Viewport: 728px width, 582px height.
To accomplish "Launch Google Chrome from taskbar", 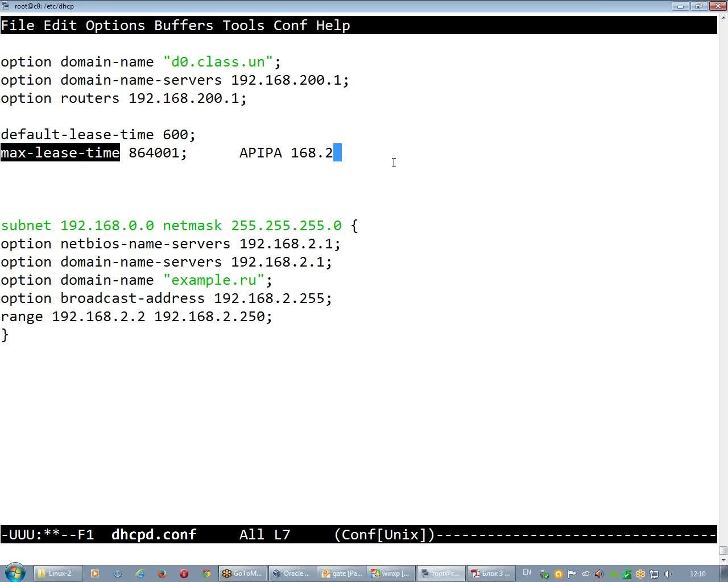I will click(x=206, y=573).
